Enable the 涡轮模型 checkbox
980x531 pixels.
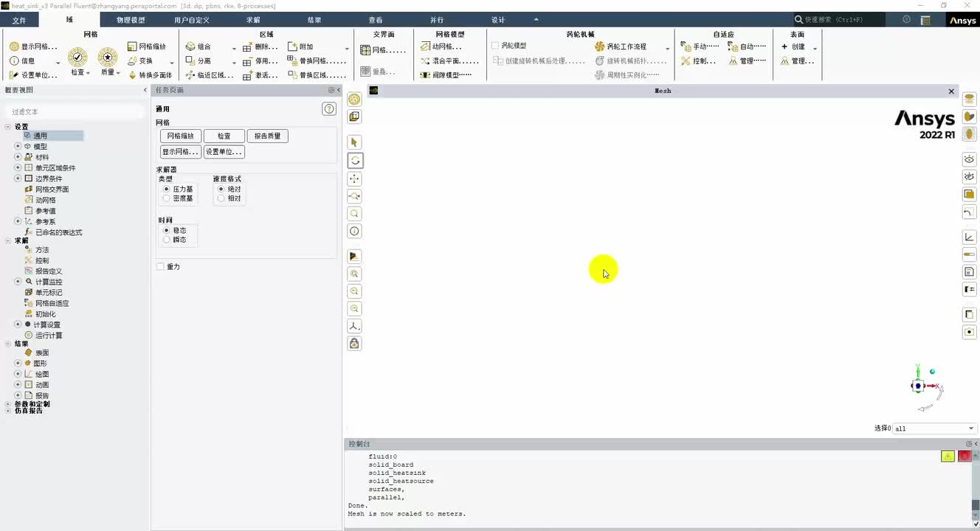[495, 46]
